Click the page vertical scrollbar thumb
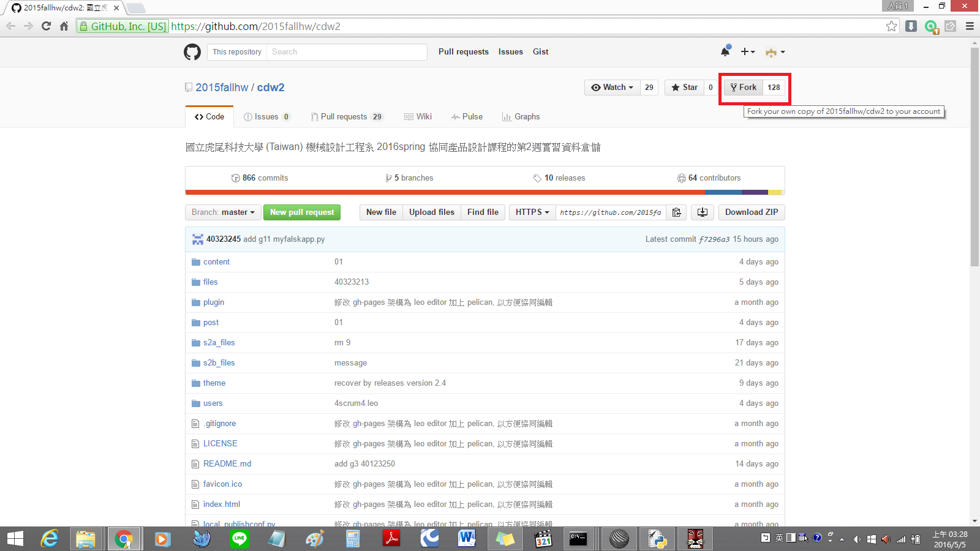 [975, 157]
